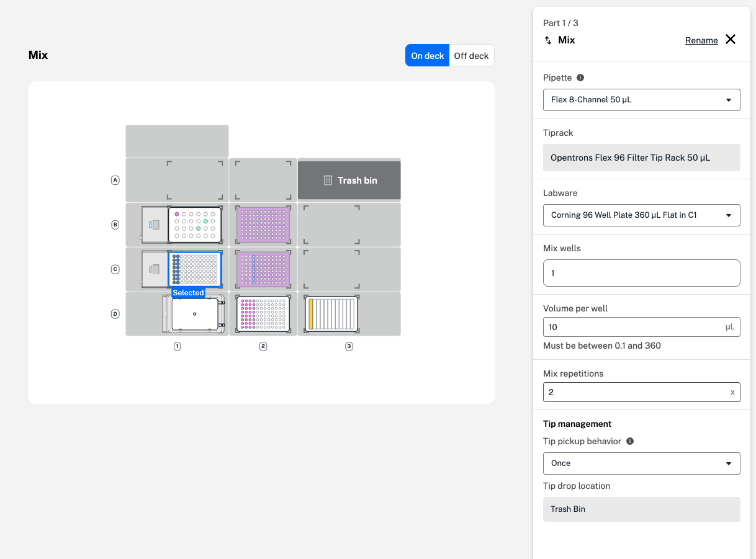
Task: Click the Tip pickup behavior info icon
Action: pos(630,441)
